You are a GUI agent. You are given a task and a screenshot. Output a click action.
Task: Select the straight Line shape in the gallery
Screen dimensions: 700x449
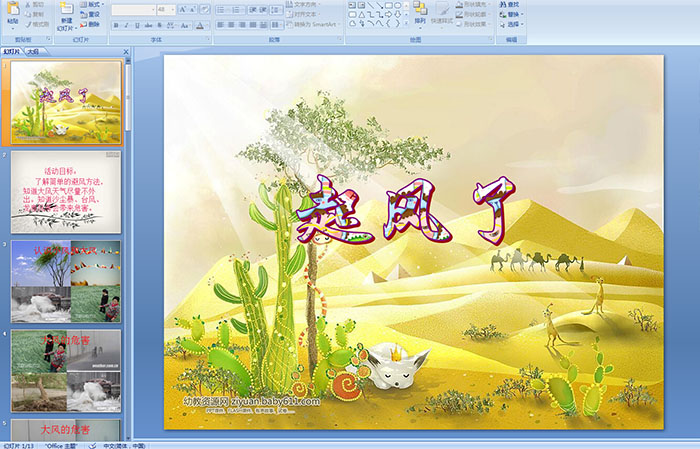pyautogui.click(x=371, y=5)
